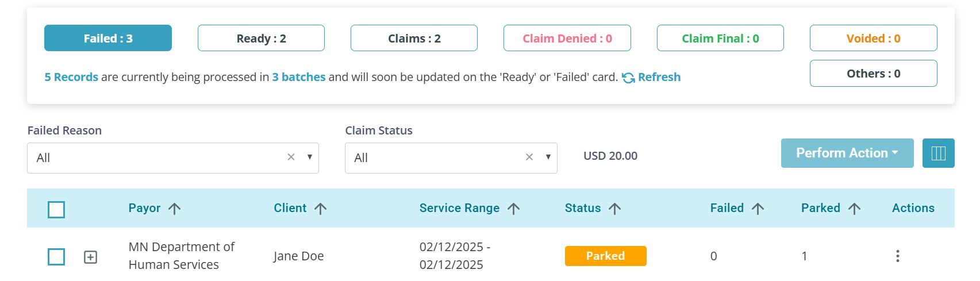Tick the select-all checkbox in table header
The height and width of the screenshot is (281, 980).
pos(56,210)
